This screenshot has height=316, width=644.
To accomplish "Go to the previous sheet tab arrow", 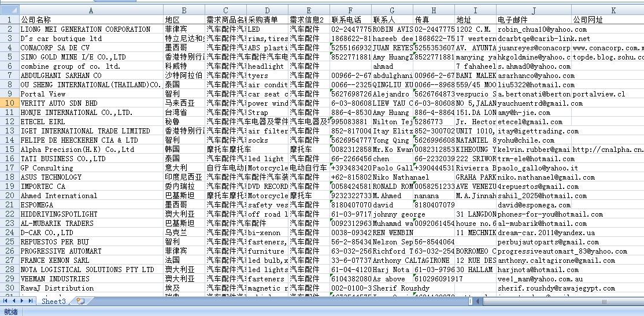I will pyautogui.click(x=14, y=301).
